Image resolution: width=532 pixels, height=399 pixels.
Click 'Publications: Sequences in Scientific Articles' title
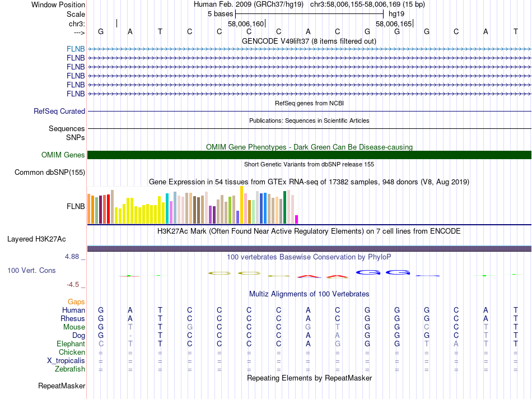tap(309, 120)
